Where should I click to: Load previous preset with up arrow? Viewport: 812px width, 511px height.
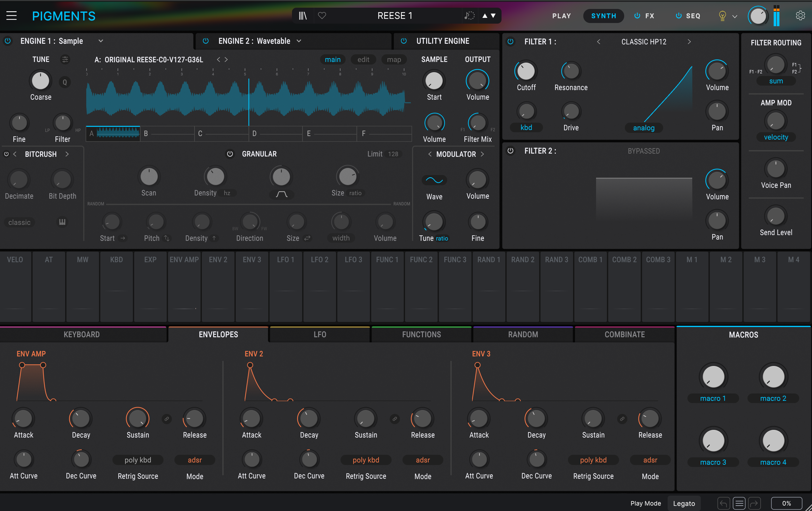coord(485,16)
